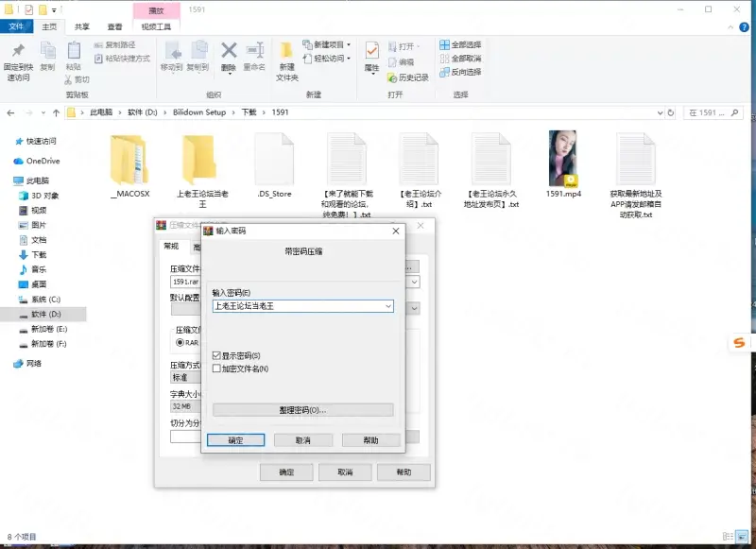This screenshot has width=756, height=549.
Task: Expand 此电脑 in the navigation tree
Action: pyautogui.click(x=7, y=180)
